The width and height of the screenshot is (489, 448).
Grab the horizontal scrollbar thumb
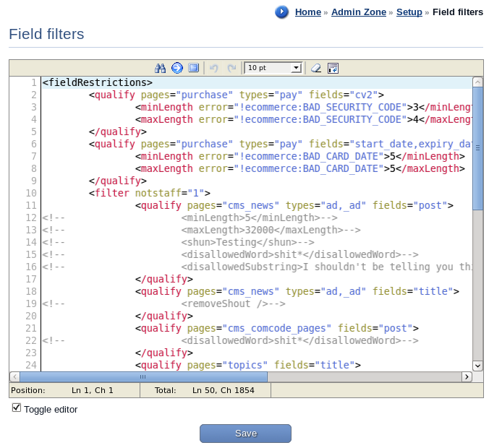pyautogui.click(x=143, y=376)
